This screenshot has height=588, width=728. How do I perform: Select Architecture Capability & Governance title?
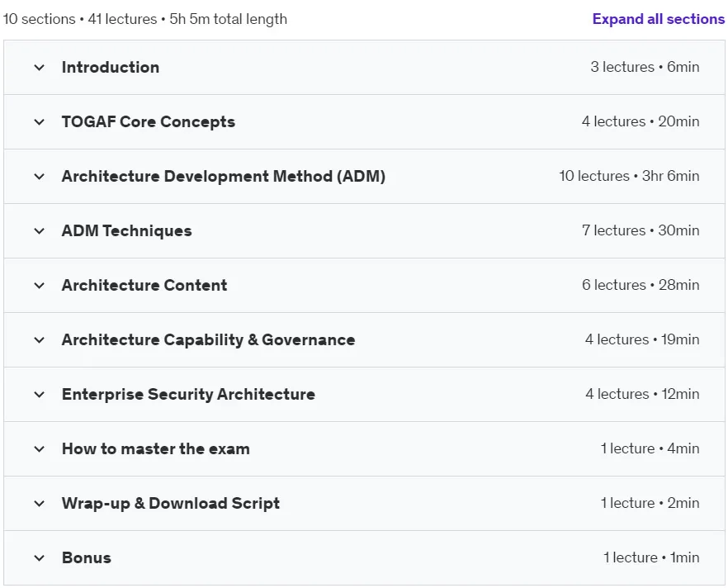(209, 340)
